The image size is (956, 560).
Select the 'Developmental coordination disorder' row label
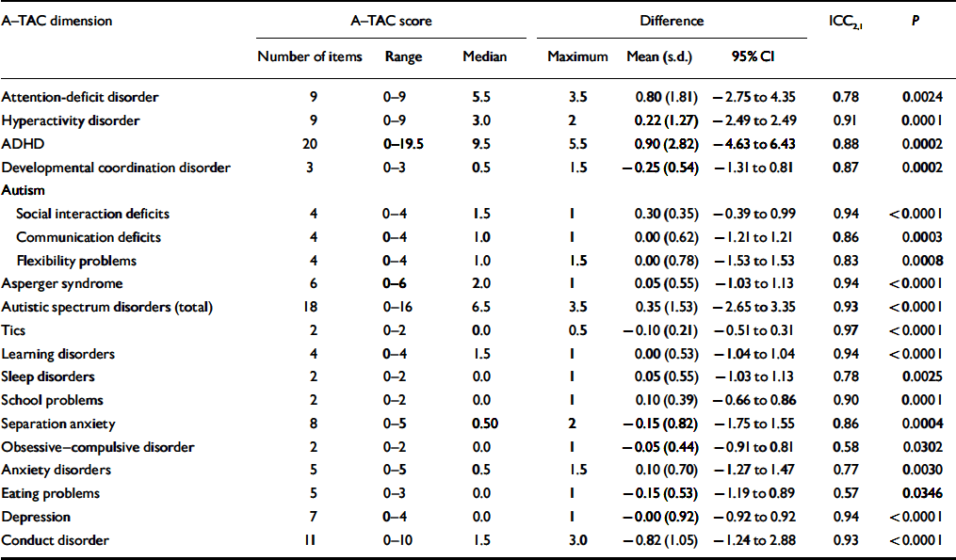115,168
